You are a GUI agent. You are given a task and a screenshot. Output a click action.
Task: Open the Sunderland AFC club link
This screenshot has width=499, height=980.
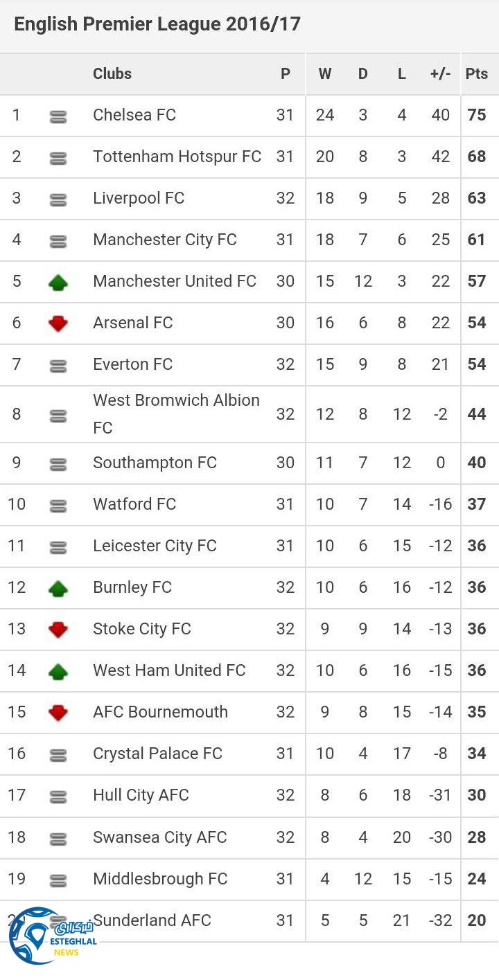(x=152, y=920)
